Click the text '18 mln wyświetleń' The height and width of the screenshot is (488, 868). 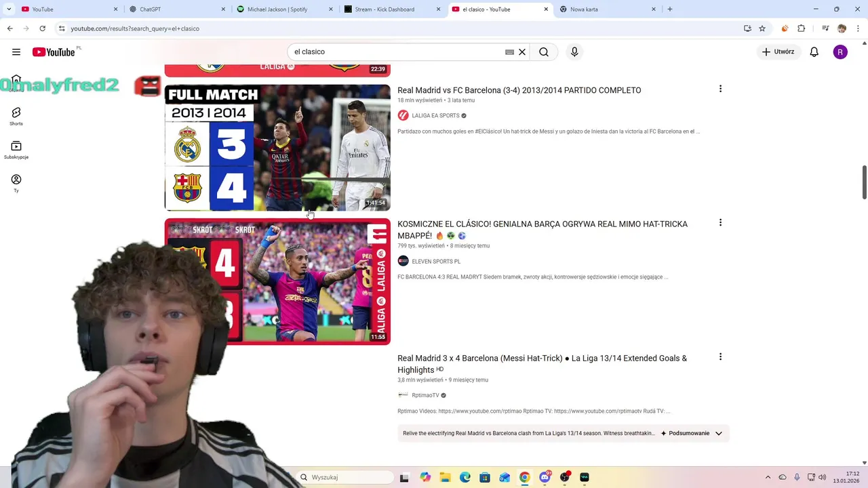(x=420, y=100)
